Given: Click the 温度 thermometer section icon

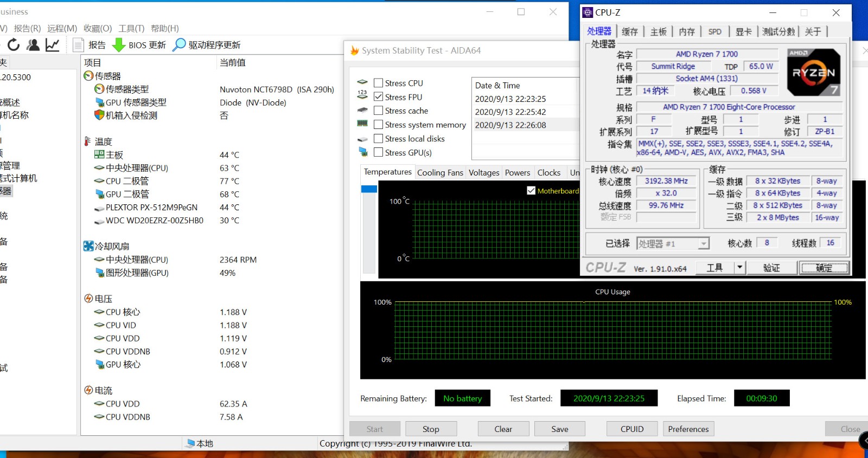Looking at the screenshot, I should [88, 141].
